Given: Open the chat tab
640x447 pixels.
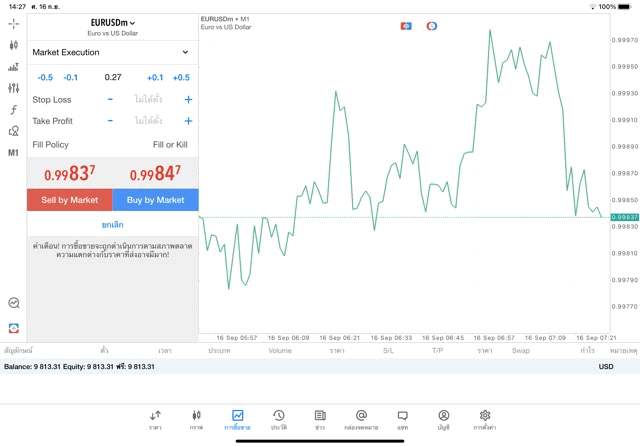Looking at the screenshot, I should coord(402,420).
